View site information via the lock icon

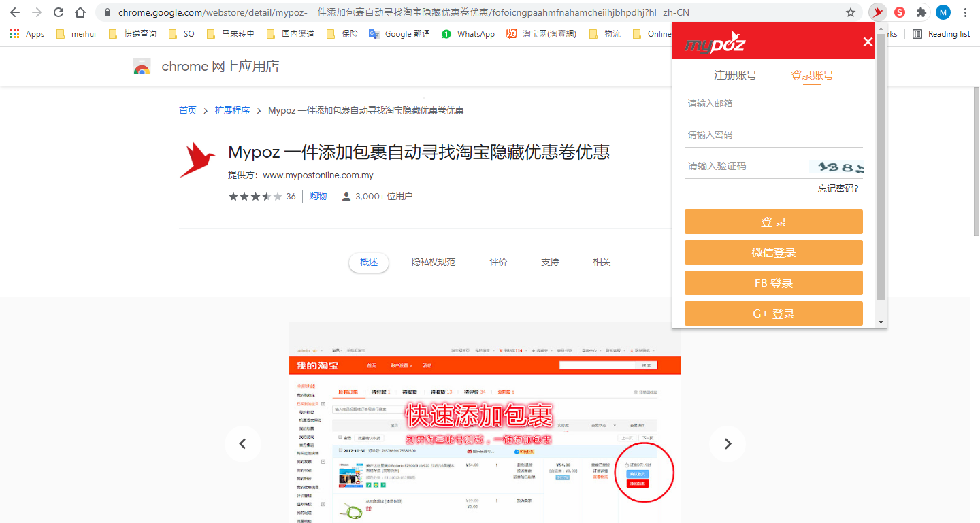coord(108,12)
